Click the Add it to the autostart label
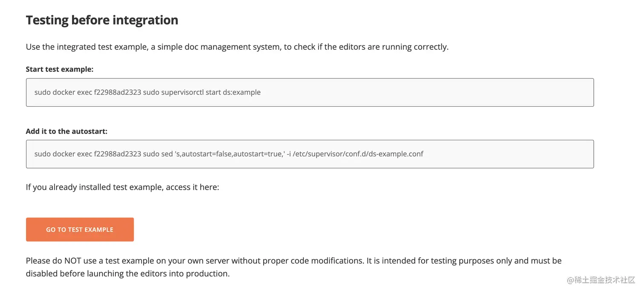Viewport: 644px width, 293px height. pos(66,131)
